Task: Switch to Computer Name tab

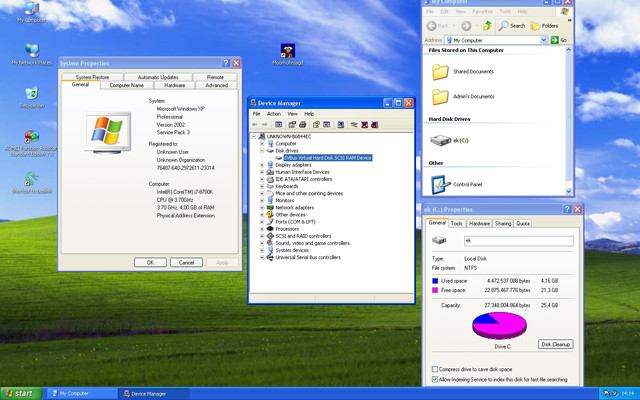Action: click(x=127, y=85)
